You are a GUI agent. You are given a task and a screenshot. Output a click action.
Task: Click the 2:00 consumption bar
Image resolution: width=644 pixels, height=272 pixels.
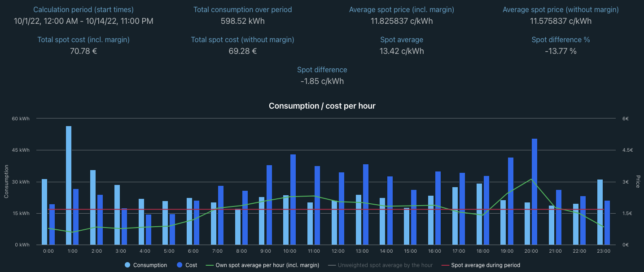pyautogui.click(x=93, y=207)
